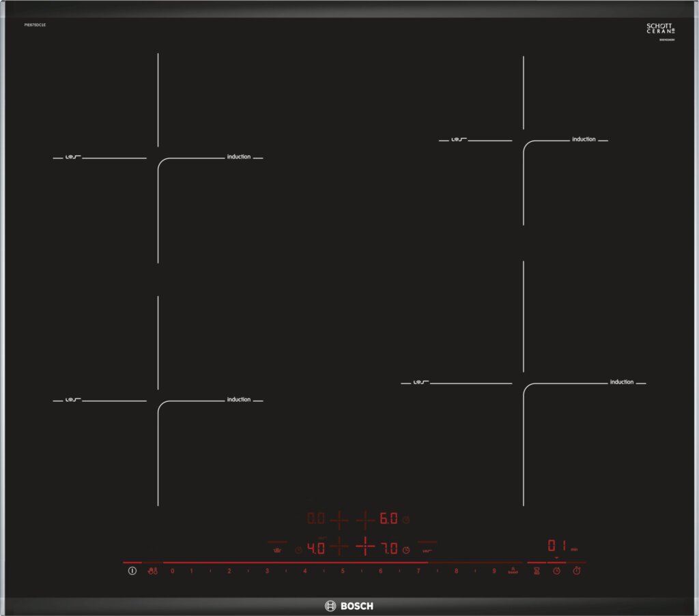Tap the child lock hand icon

[x=153, y=570]
